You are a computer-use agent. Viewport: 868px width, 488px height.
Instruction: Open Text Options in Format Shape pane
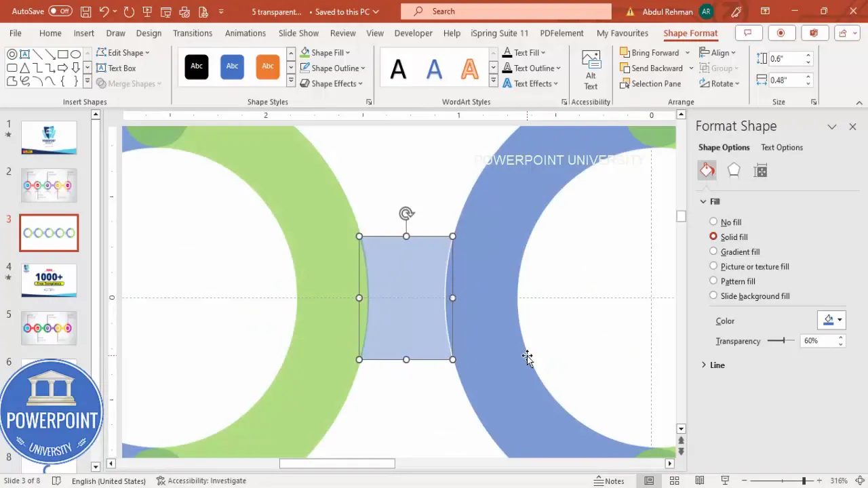tap(782, 147)
